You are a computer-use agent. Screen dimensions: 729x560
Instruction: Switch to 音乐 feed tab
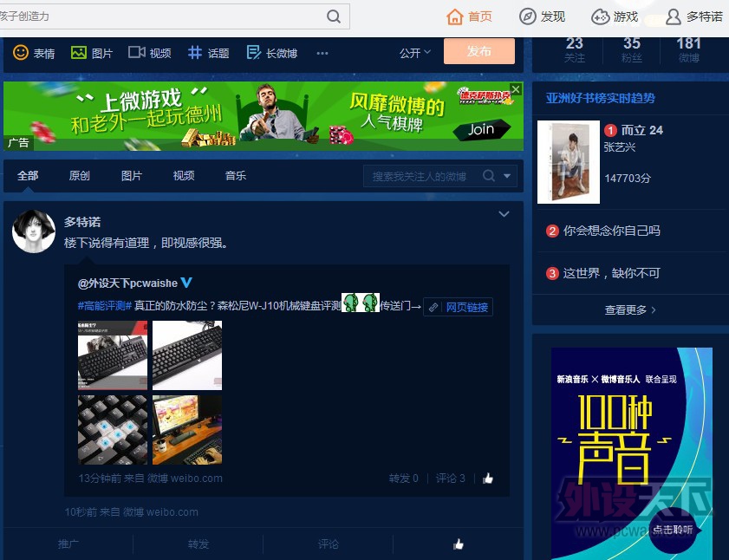236,176
